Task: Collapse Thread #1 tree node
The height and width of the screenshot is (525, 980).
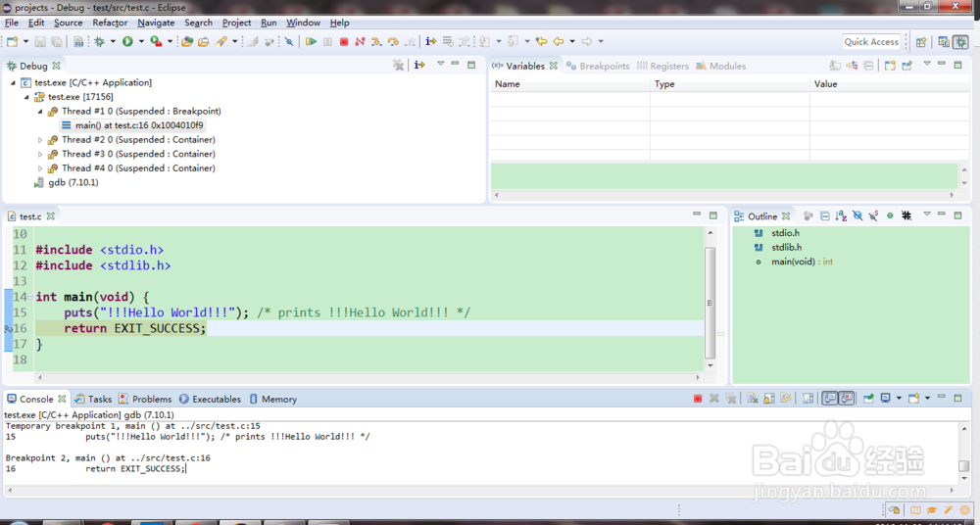Action: point(40,112)
